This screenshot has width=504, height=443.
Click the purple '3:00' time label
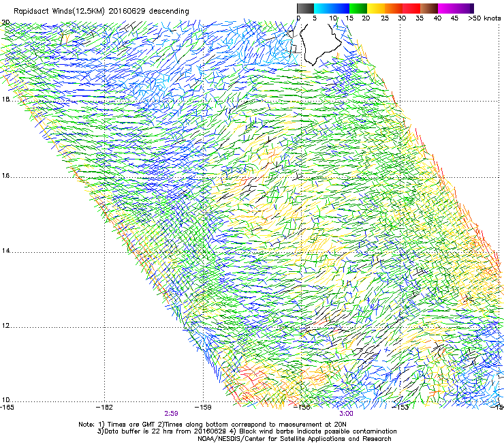[346, 414]
